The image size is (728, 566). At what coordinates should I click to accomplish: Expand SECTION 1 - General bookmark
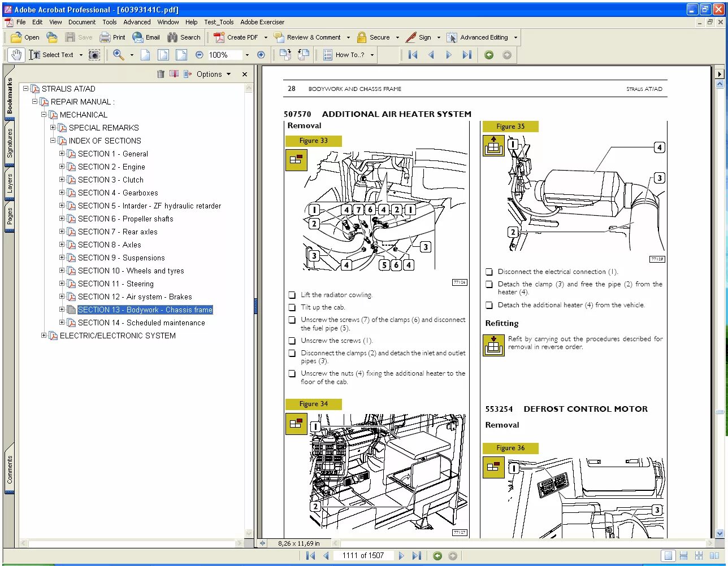point(62,154)
